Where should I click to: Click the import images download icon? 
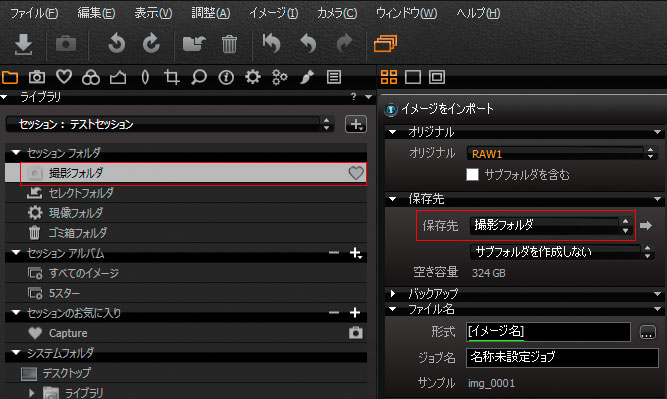23,44
